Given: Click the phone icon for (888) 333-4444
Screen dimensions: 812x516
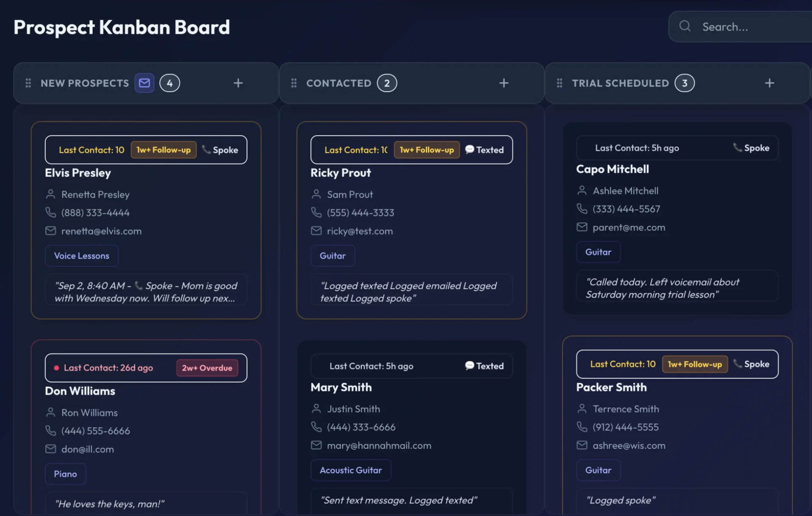Looking at the screenshot, I should click(x=51, y=212).
